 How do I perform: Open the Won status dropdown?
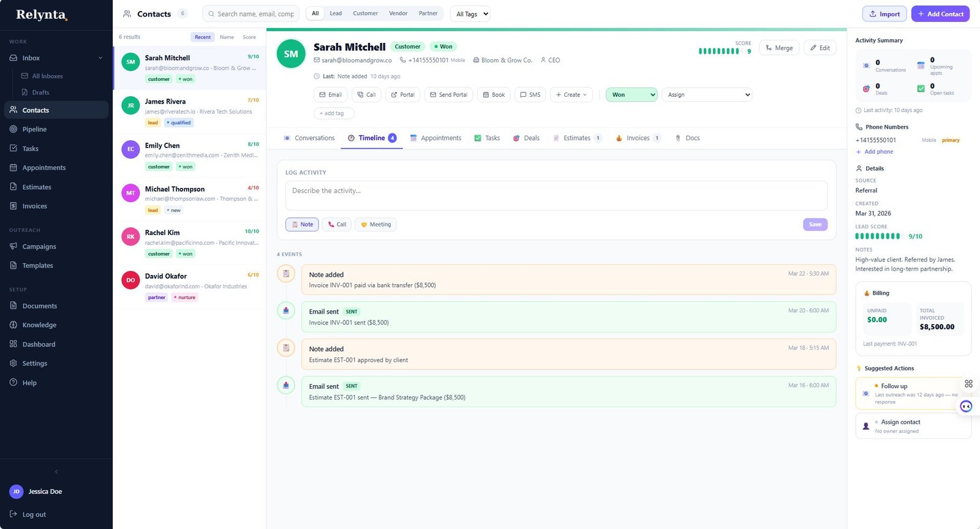pyautogui.click(x=631, y=95)
